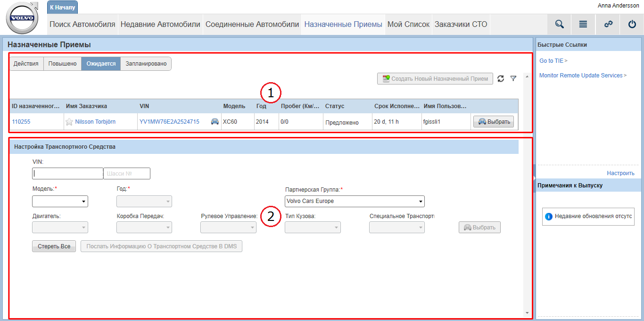Open VIN YV1MW76E2A2524715 link
Viewport: 644px width, 321px height.
169,122
